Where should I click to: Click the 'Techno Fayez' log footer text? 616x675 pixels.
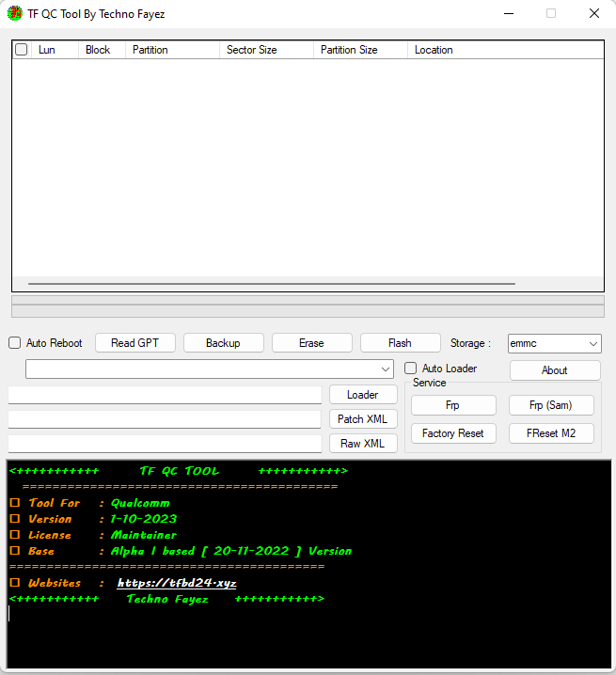[167, 599]
